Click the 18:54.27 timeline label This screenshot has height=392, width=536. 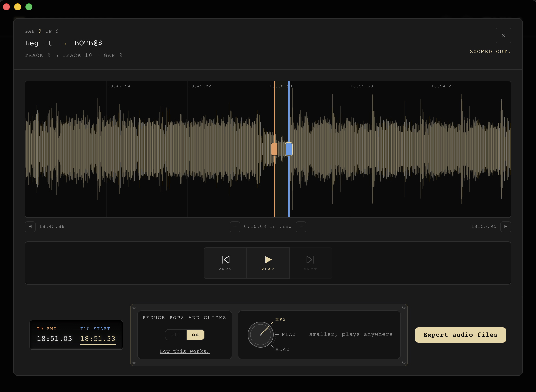tap(442, 86)
